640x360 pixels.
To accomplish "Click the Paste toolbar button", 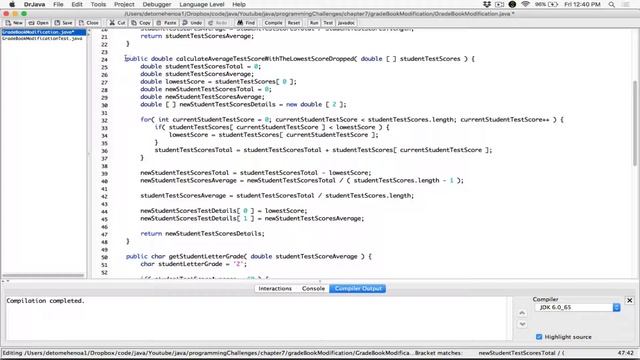I will click(x=166, y=23).
